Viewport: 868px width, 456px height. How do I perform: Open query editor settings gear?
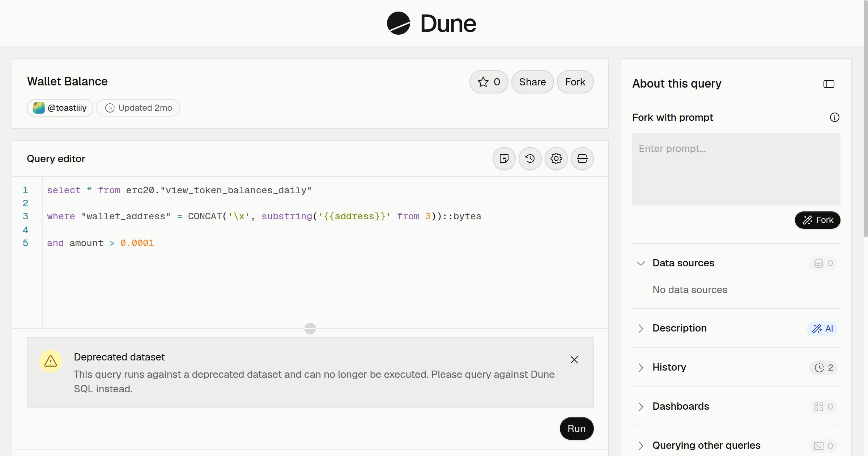click(556, 159)
